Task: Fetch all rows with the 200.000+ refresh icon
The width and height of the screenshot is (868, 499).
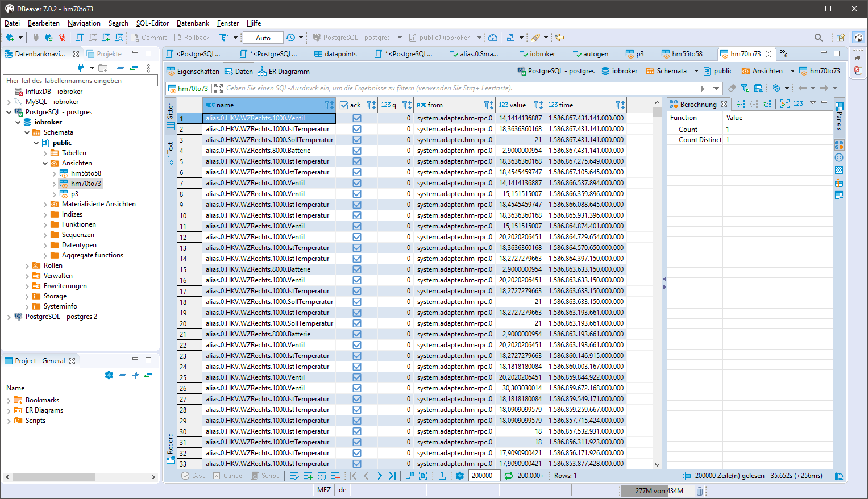Action: 509,476
